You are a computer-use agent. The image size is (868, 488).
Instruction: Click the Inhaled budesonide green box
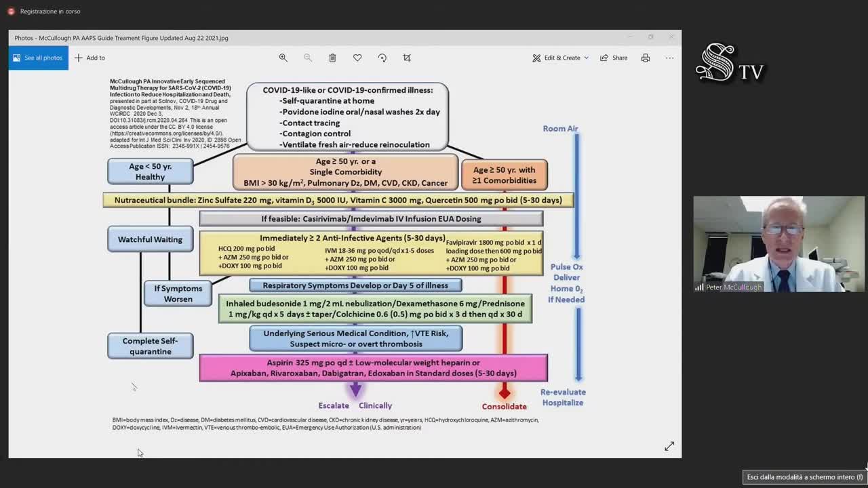pos(375,308)
